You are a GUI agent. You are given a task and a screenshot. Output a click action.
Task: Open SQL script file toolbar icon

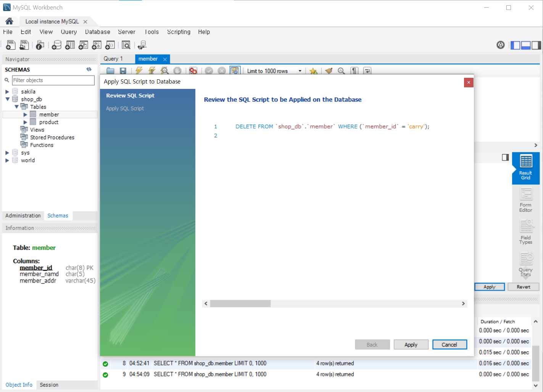coord(24,45)
